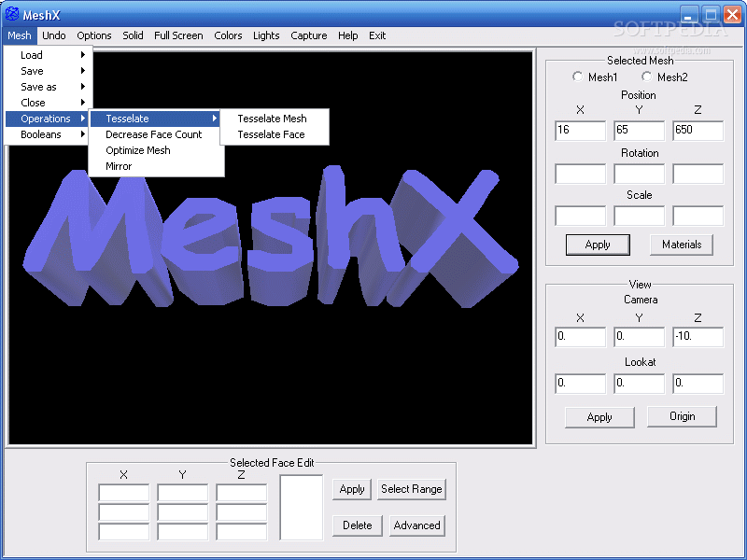747x560 pixels.
Task: Expand the Save submenu
Action: tap(48, 71)
